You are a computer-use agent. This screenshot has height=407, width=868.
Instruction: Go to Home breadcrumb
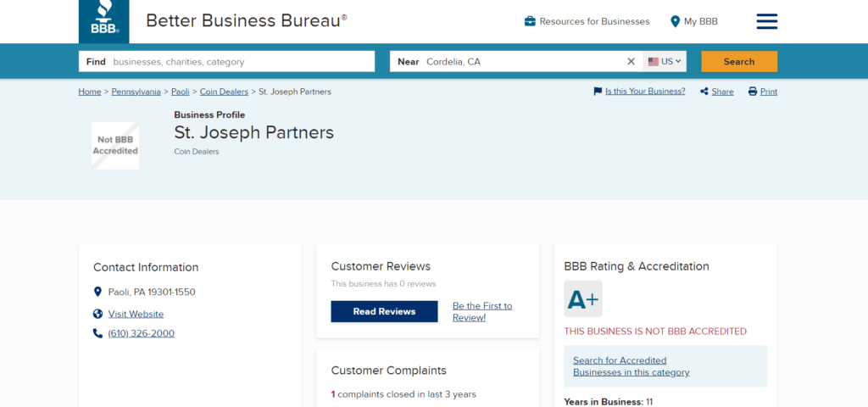coord(90,92)
